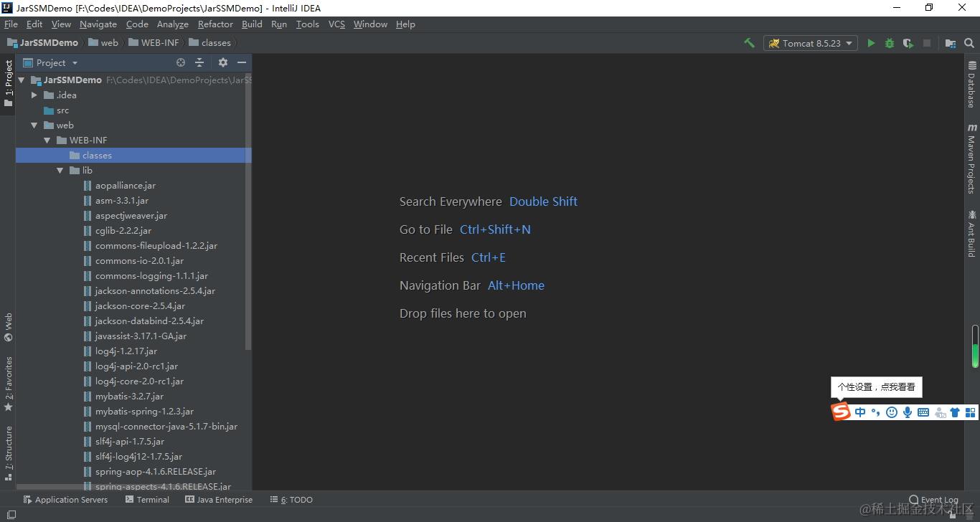Open the Navigate menu

(98, 24)
